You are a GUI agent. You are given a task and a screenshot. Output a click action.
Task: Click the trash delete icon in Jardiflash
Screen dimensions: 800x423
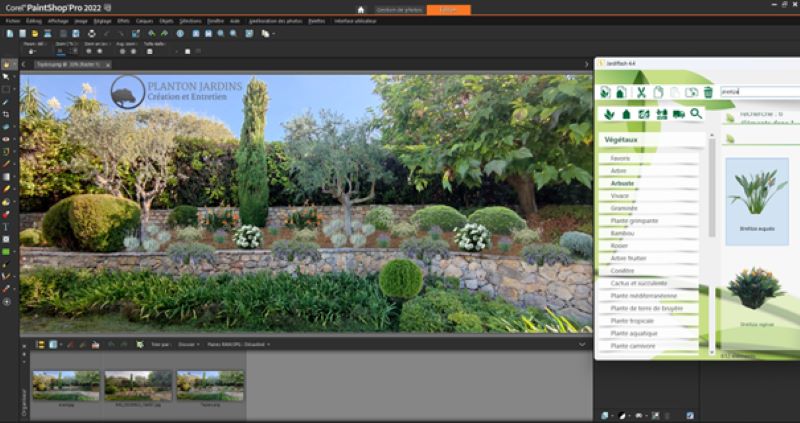[x=708, y=92]
